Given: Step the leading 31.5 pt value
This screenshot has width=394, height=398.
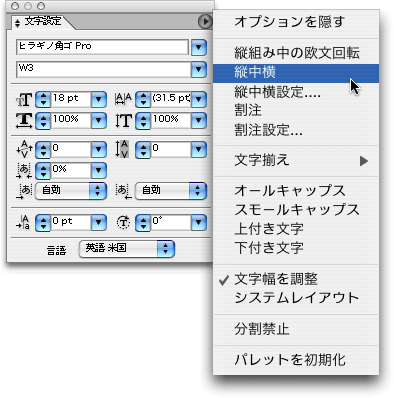Looking at the screenshot, I should tap(143, 99).
